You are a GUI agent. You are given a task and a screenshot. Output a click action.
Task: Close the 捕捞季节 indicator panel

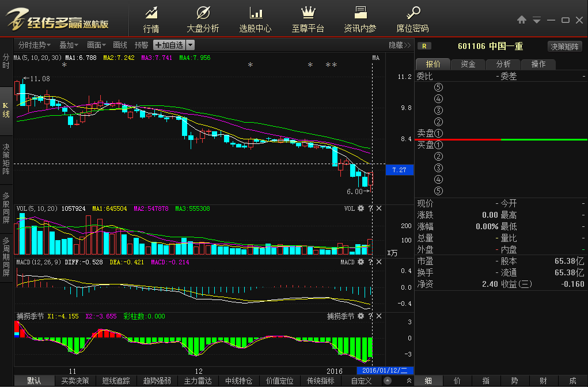[x=379, y=316]
